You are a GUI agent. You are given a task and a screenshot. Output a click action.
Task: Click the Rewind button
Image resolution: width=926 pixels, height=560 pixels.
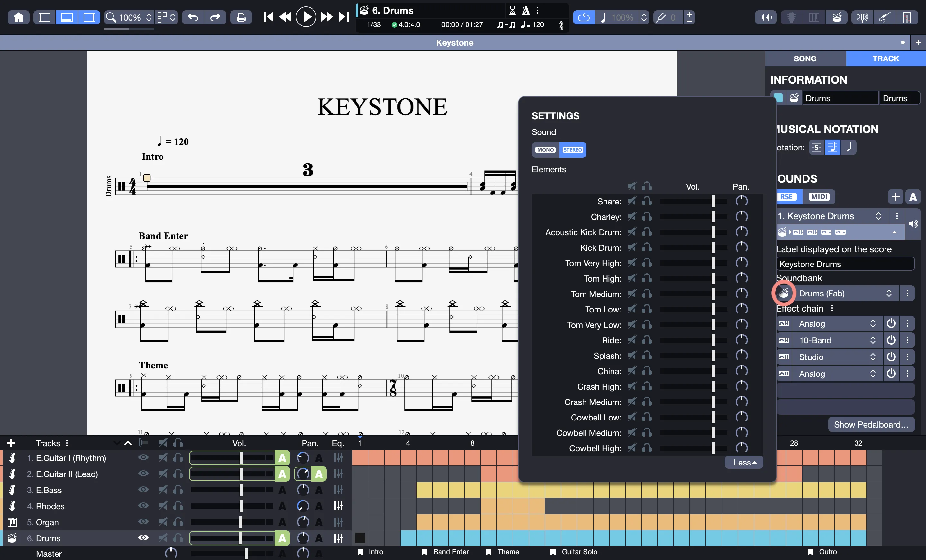[285, 17]
